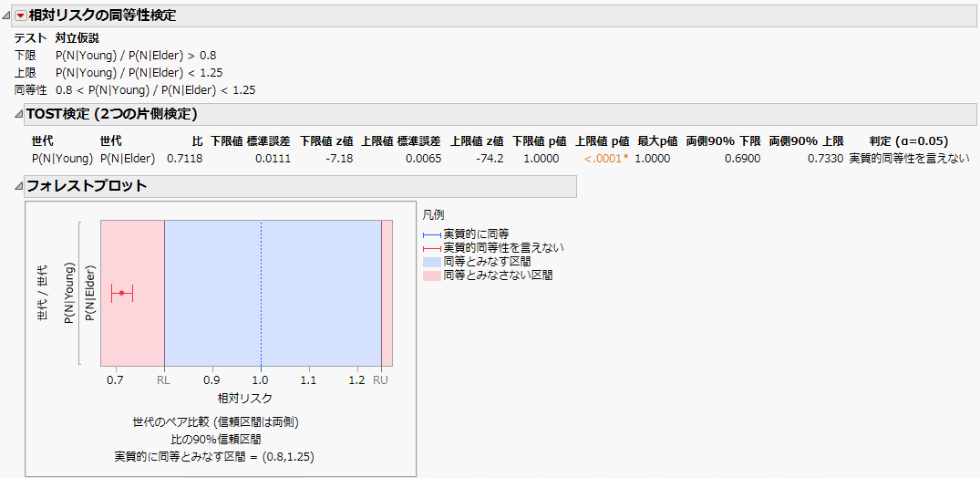This screenshot has height=478, width=980.
Task: Click the 上限 hypothesis with < 1.25
Action: click(139, 73)
